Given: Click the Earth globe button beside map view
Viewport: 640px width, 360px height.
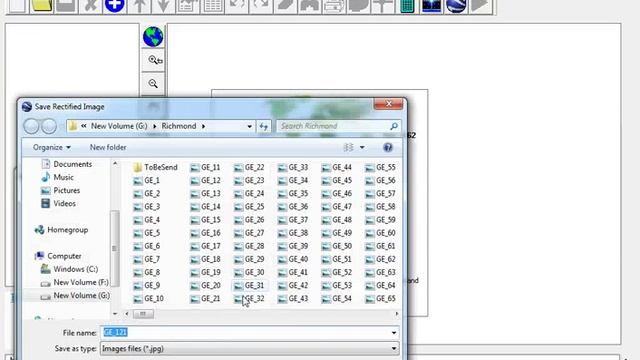Looking at the screenshot, I should [x=153, y=36].
